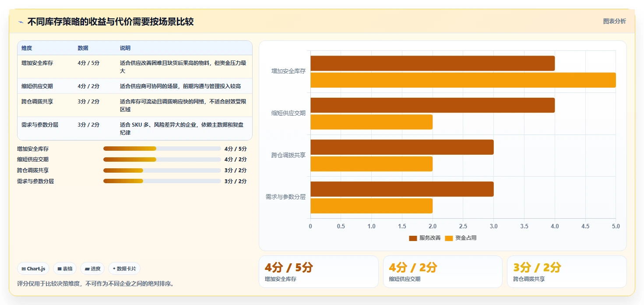Click the footnote starting with 评分仅用于比较决策维度
Image resolution: width=644 pixels, height=305 pixels.
[96, 284]
